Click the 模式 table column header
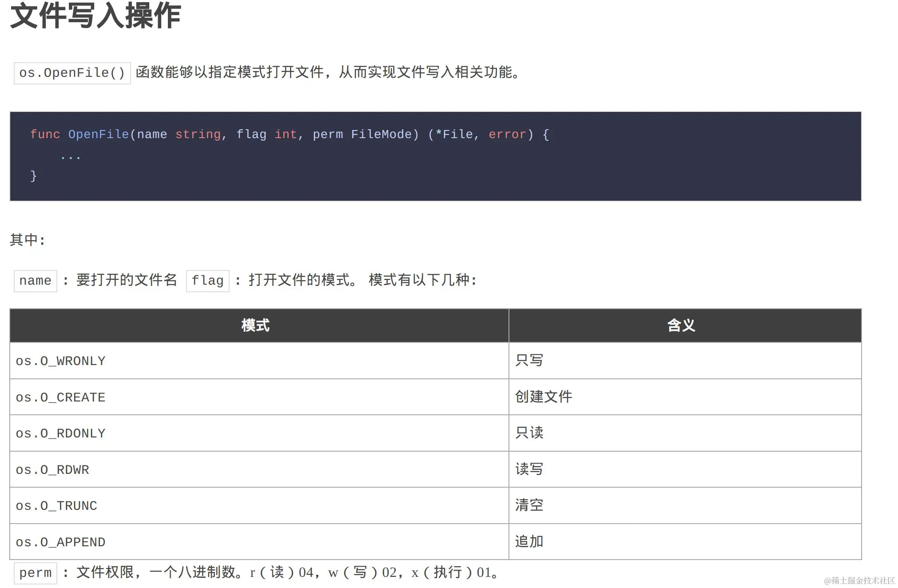 pos(255,326)
